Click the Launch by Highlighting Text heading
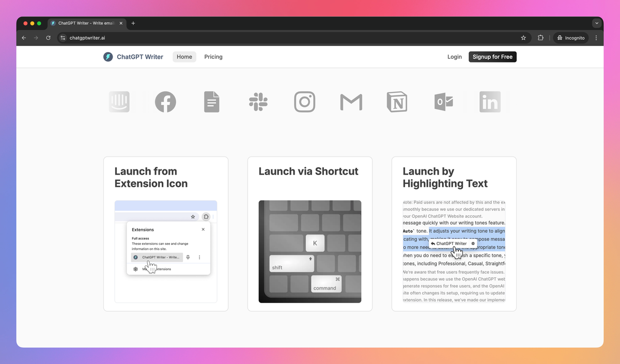 coord(445,178)
